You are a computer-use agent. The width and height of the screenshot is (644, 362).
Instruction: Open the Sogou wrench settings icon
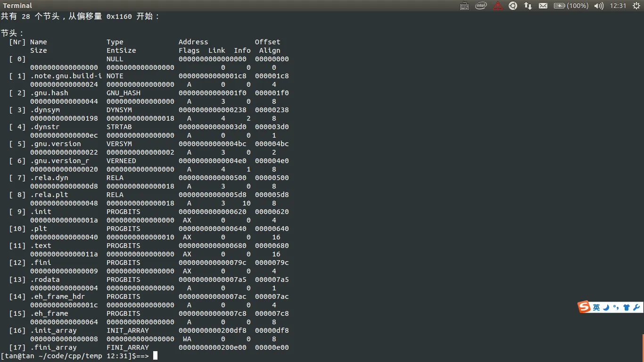point(636,307)
